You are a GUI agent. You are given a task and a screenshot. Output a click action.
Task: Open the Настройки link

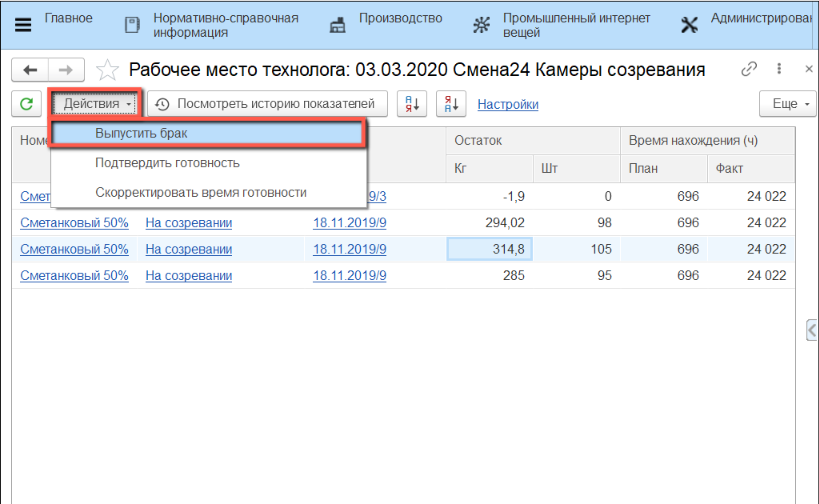(508, 104)
